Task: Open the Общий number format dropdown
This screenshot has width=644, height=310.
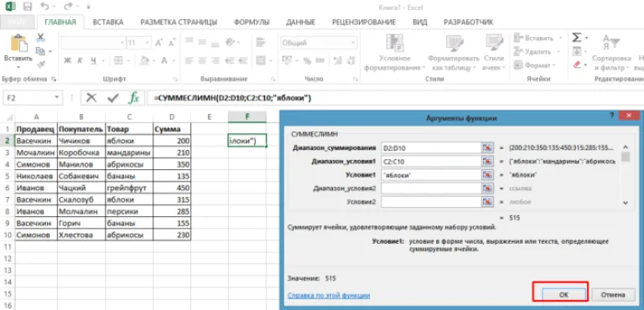Action: pos(353,43)
